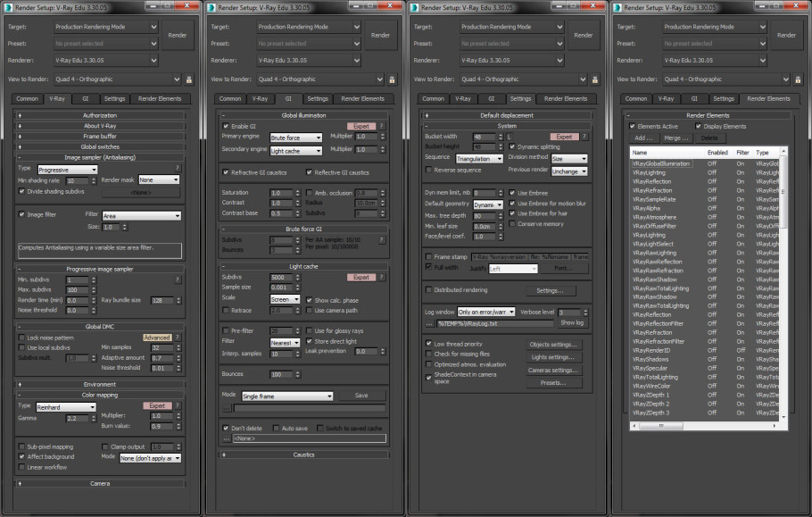The image size is (812, 517).
Task: Lock the view in the GI tab window
Action: 392,79
